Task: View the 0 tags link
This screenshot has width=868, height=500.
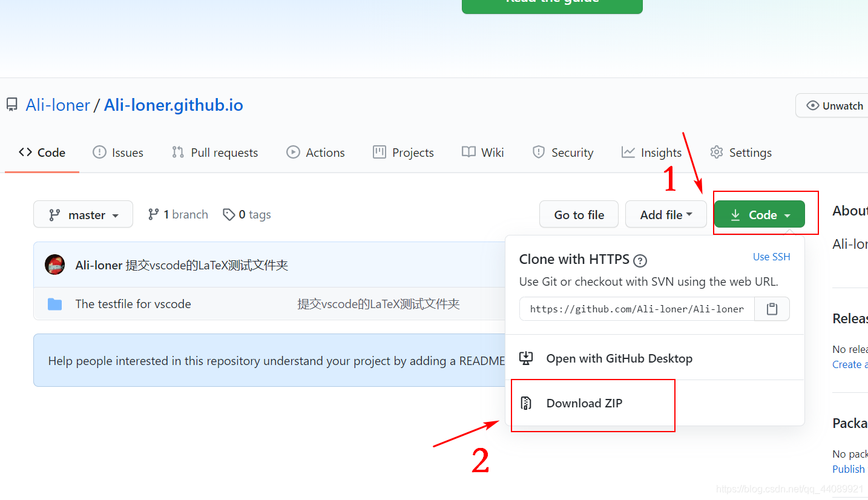Action: coord(247,214)
